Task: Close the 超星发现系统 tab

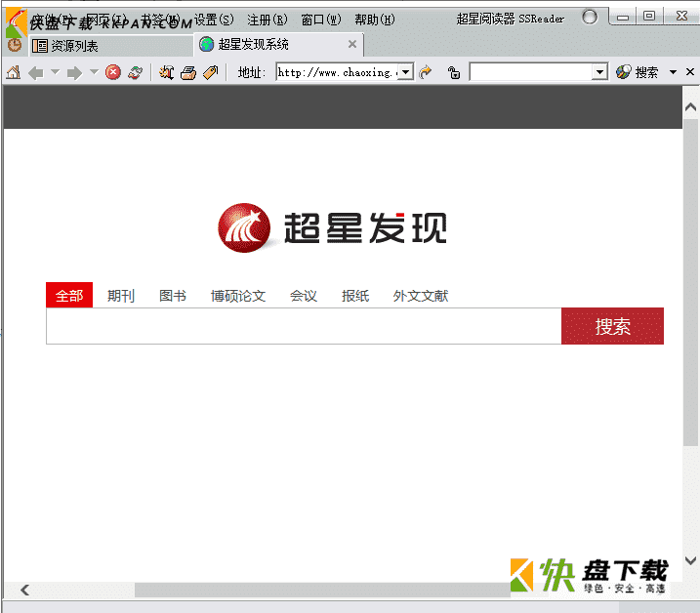Action: tap(352, 44)
